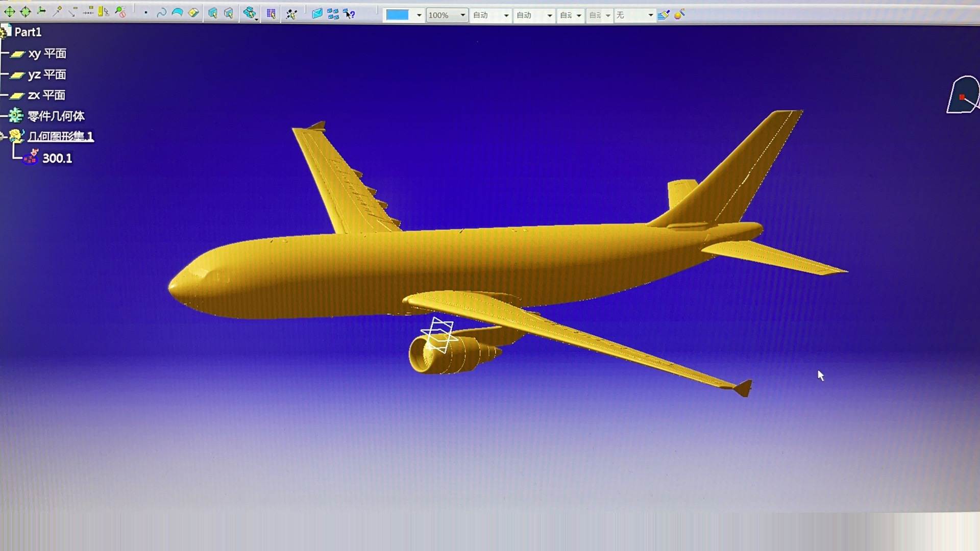This screenshot has height=551, width=980.
Task: Click the painter brush properties icon
Action: pos(663,15)
